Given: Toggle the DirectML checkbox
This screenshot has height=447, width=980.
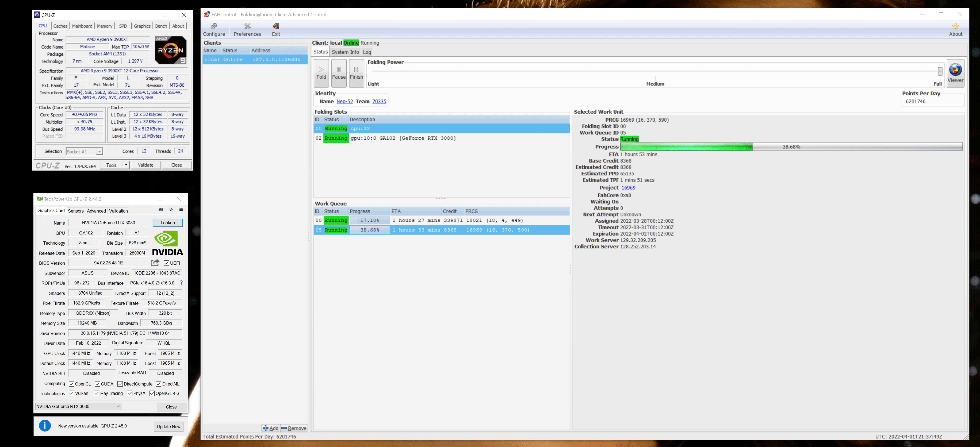Looking at the screenshot, I should tap(158, 384).
